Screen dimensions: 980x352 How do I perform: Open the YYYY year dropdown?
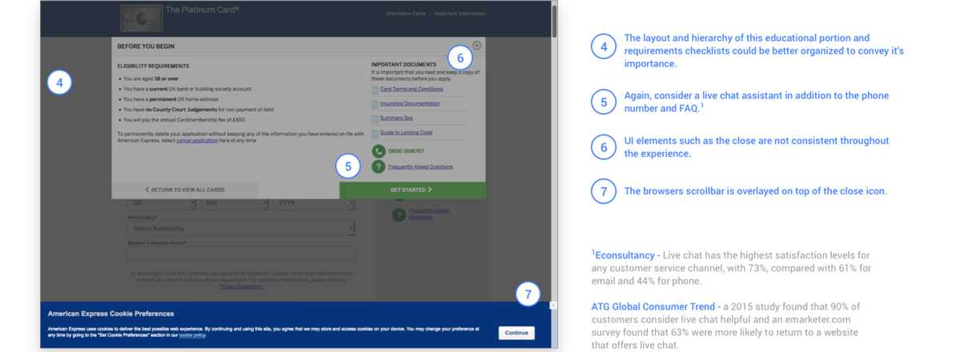pyautogui.click(x=315, y=204)
